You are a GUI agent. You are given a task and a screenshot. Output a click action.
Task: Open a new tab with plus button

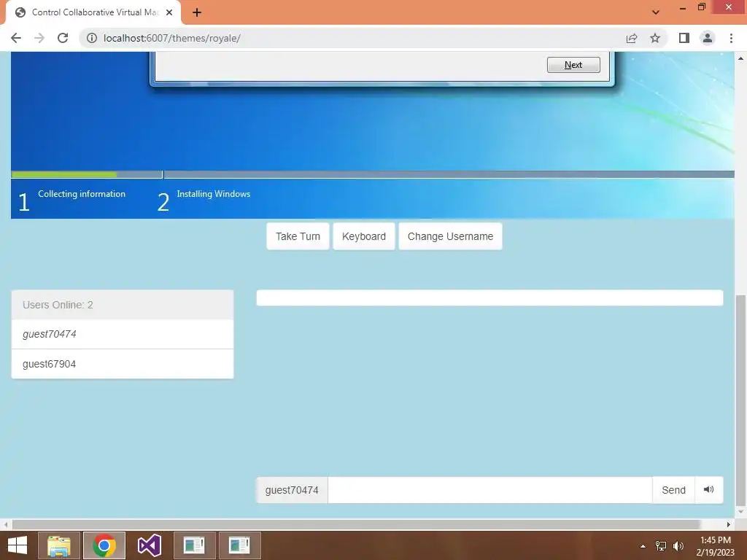[x=197, y=12]
